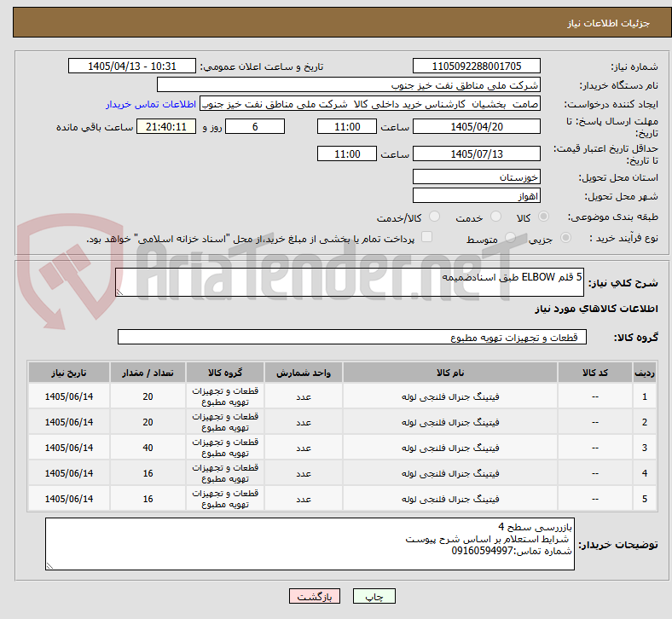Click the نام کالا column header
Viewport: 672px width, 619px height.
[x=450, y=373]
